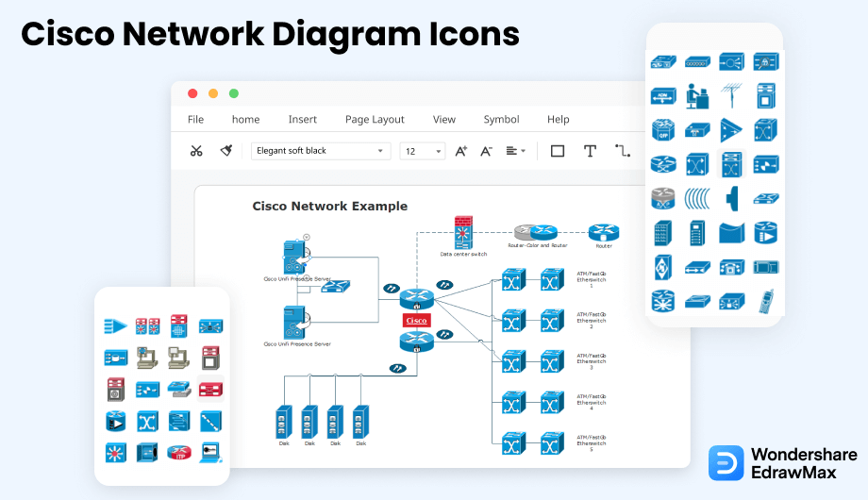Open the text alignment dropdown
The image size is (868, 500).
tap(516, 151)
